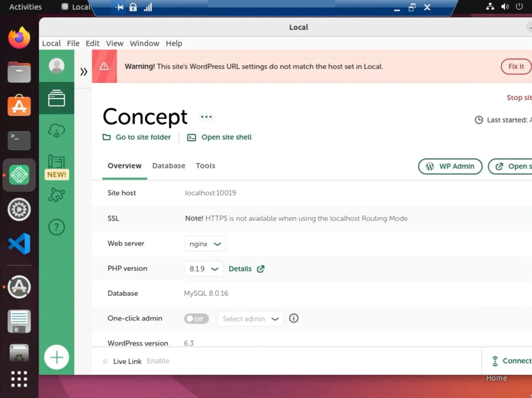The width and height of the screenshot is (532, 398).
Task: Click the MySQL 8.0.16 database value
Action: click(x=206, y=293)
